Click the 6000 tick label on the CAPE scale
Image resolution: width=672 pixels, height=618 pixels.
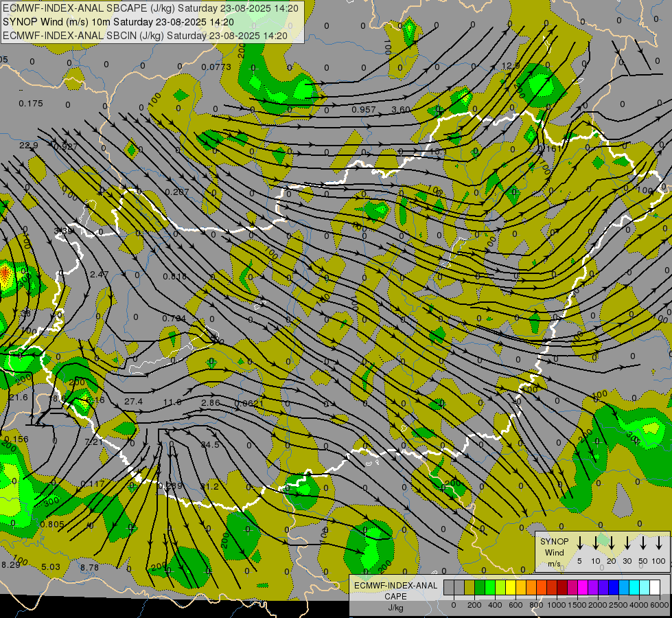pos(661,605)
